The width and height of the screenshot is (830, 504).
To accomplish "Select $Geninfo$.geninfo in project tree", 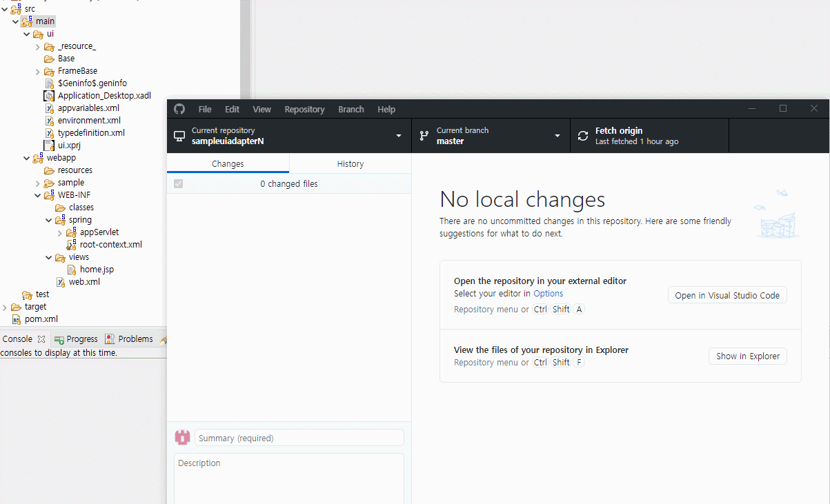I will (92, 83).
